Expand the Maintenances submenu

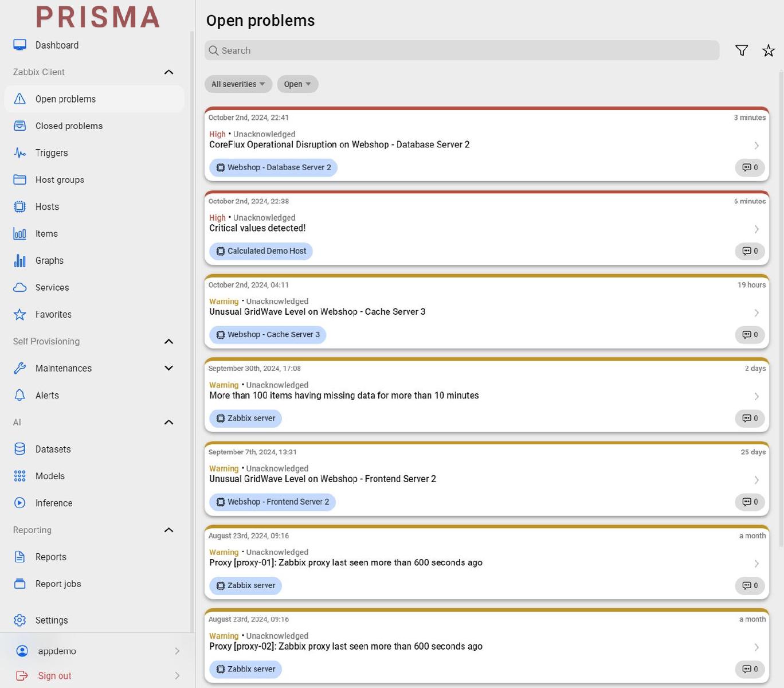(x=168, y=368)
